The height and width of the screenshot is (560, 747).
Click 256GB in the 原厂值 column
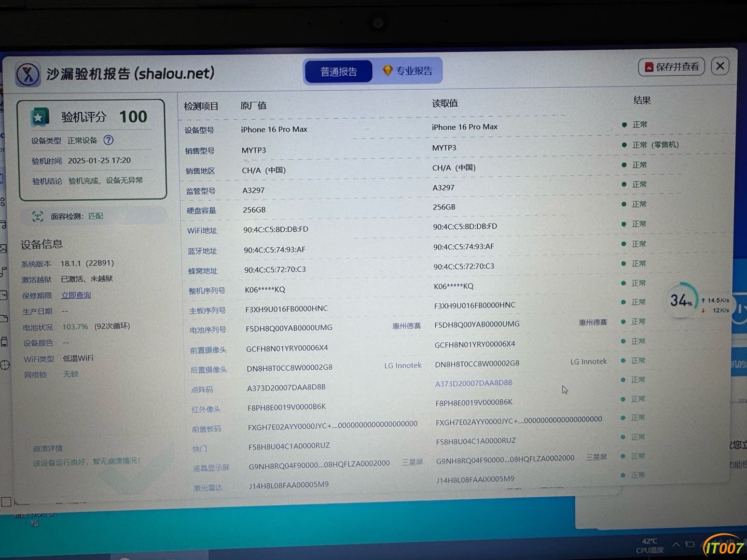[x=254, y=210]
